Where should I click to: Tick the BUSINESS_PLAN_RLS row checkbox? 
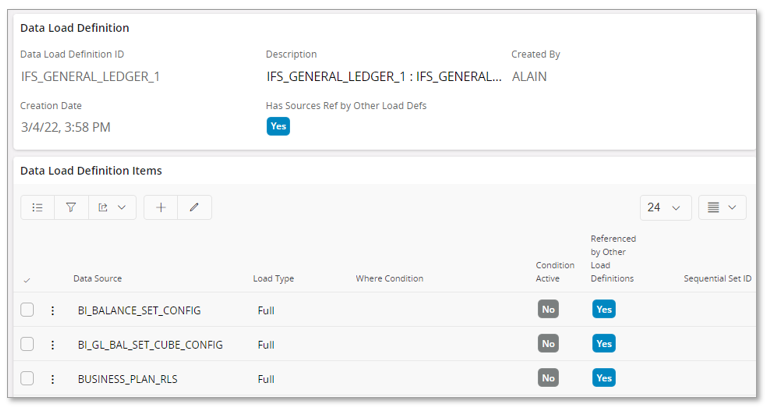pyautogui.click(x=27, y=378)
